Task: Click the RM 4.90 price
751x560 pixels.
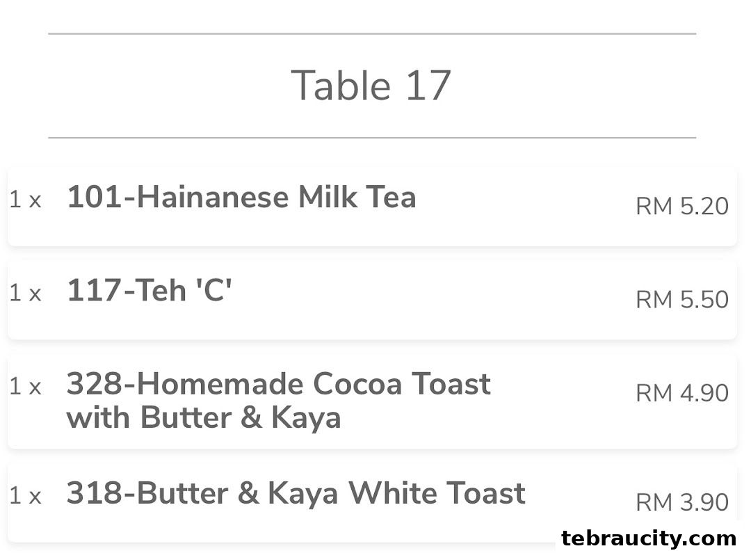Action: (681, 393)
